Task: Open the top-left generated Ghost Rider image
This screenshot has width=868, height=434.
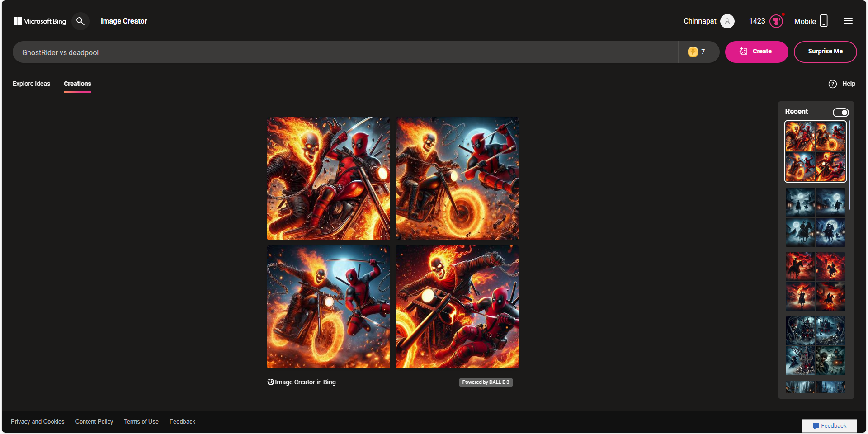Action: 328,179
